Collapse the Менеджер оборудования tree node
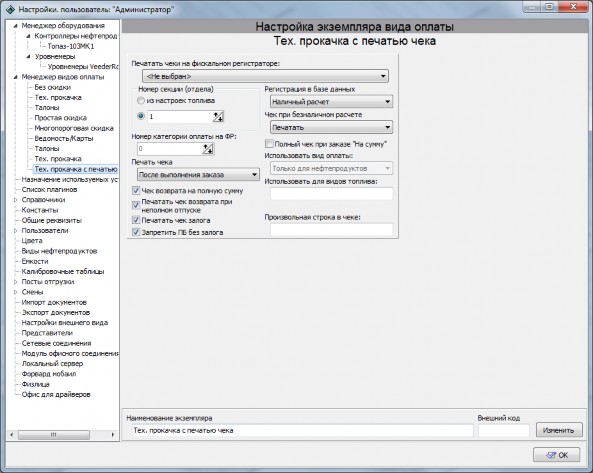593x473 pixels. click(x=16, y=26)
